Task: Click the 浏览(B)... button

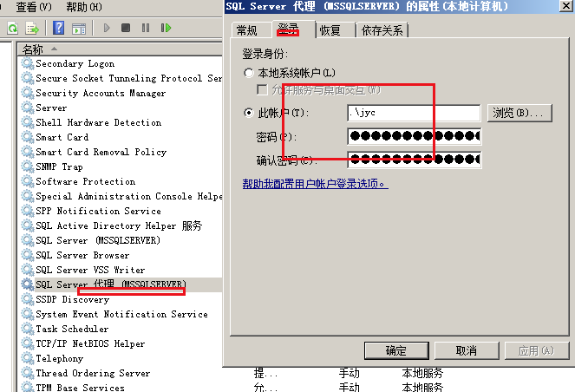Action: pos(519,113)
